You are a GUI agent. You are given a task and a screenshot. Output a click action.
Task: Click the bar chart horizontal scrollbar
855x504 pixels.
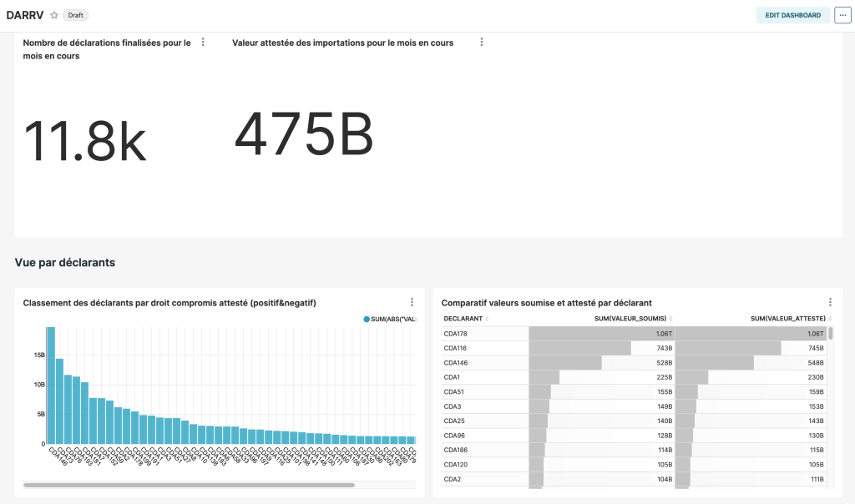pos(189,485)
